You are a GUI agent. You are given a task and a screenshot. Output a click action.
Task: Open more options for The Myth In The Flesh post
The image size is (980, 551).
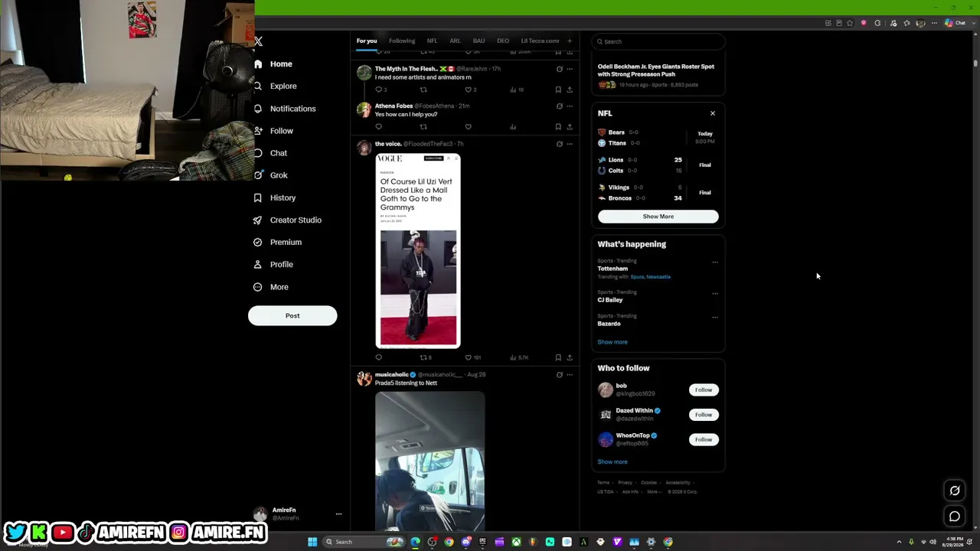569,69
